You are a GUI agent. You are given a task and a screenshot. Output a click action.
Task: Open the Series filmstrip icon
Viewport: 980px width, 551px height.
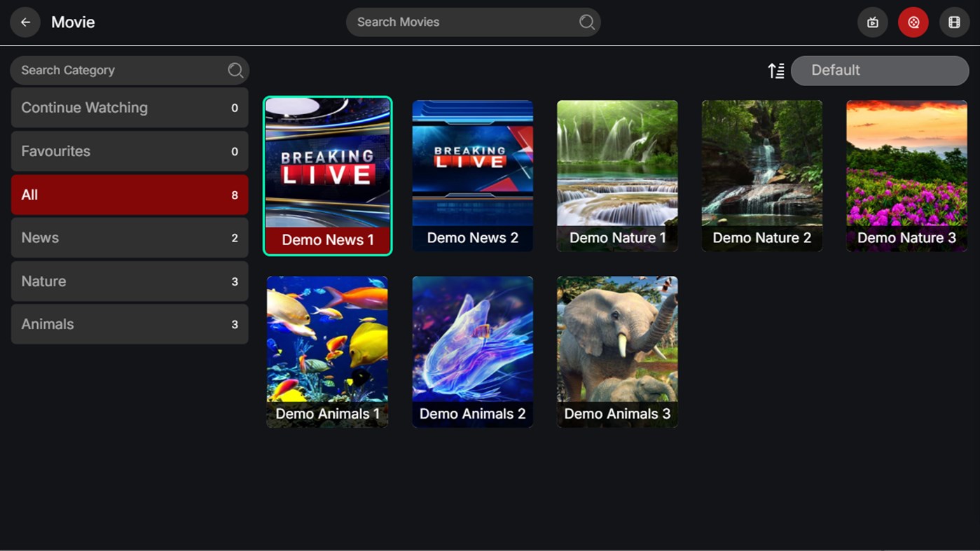[x=954, y=22]
